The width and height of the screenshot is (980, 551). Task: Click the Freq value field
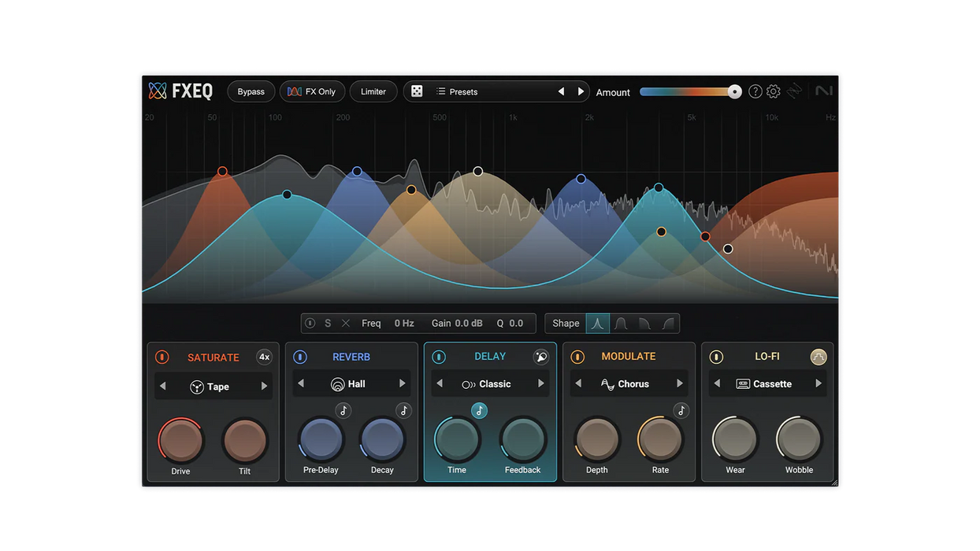404,324
